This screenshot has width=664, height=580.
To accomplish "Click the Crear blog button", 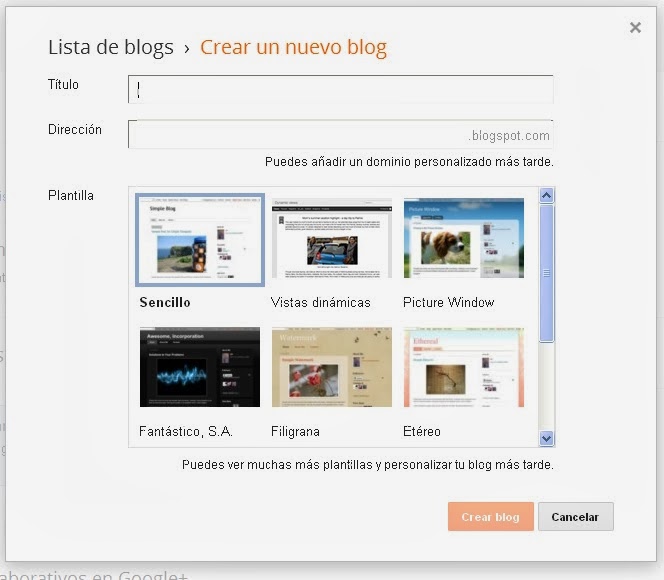I will point(490,516).
